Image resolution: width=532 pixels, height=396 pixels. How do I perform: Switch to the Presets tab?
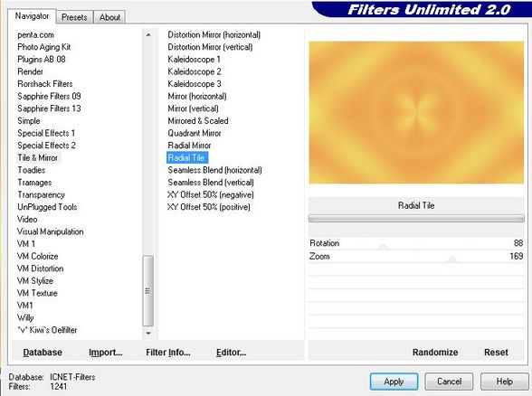(74, 17)
